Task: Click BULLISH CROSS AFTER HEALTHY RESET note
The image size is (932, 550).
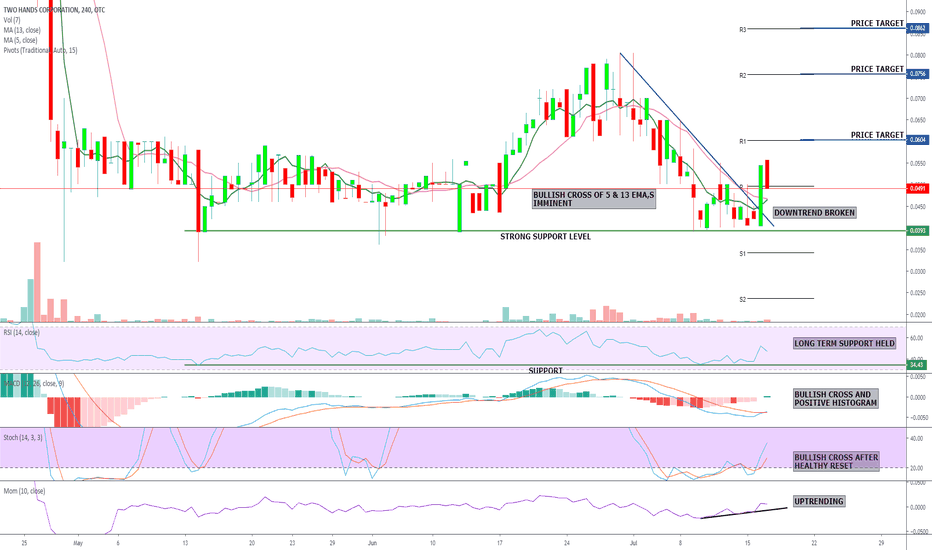Action: 836,461
